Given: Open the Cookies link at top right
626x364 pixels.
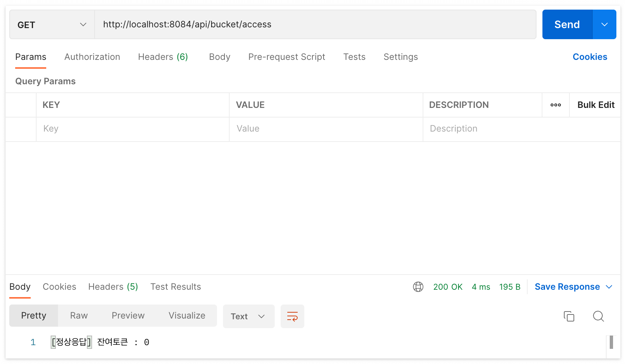Looking at the screenshot, I should click(590, 57).
